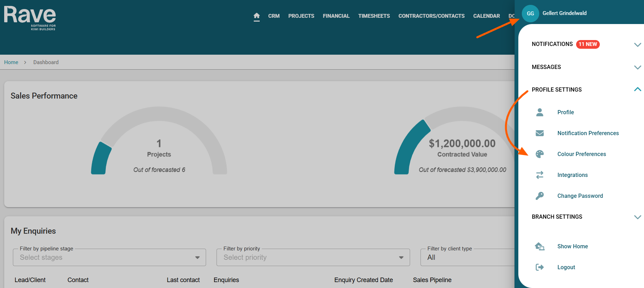Expand the Branch Settings section
644x288 pixels.
pos(637,217)
